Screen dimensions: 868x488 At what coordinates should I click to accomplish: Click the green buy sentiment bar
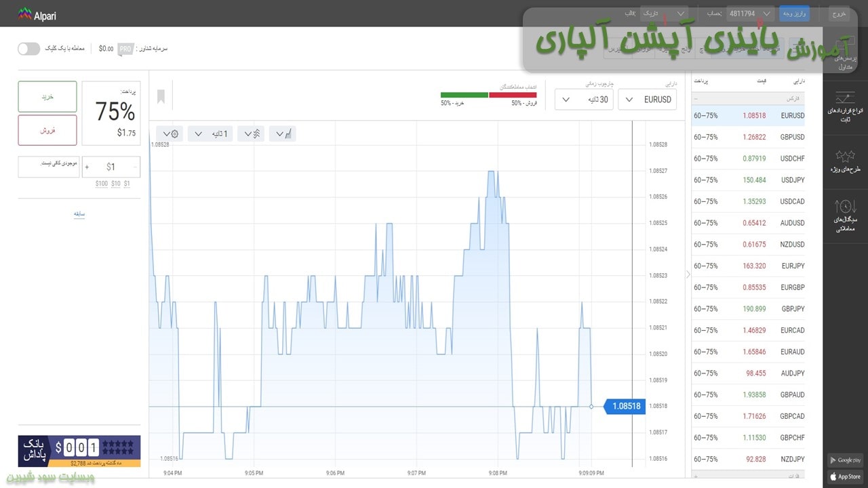pos(464,95)
